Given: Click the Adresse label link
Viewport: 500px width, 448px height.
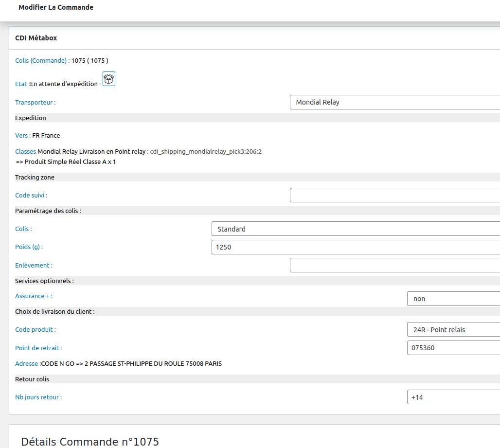Looking at the screenshot, I should [x=27, y=364].
